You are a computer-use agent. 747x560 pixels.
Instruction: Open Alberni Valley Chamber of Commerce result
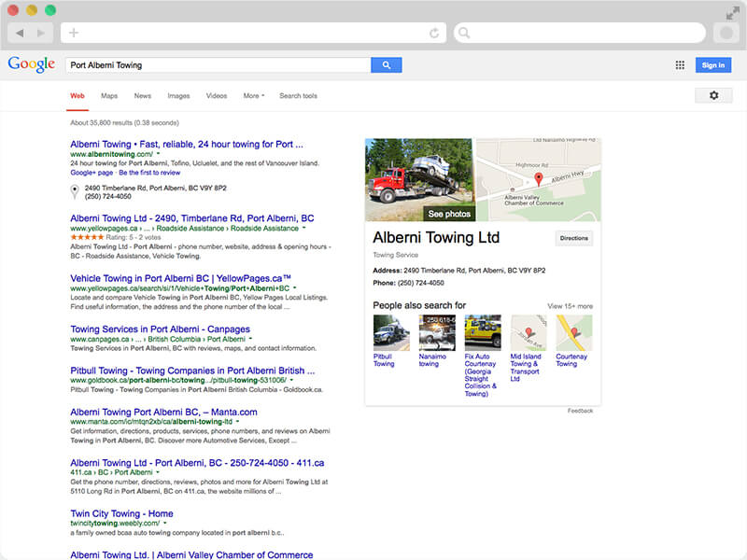191,554
